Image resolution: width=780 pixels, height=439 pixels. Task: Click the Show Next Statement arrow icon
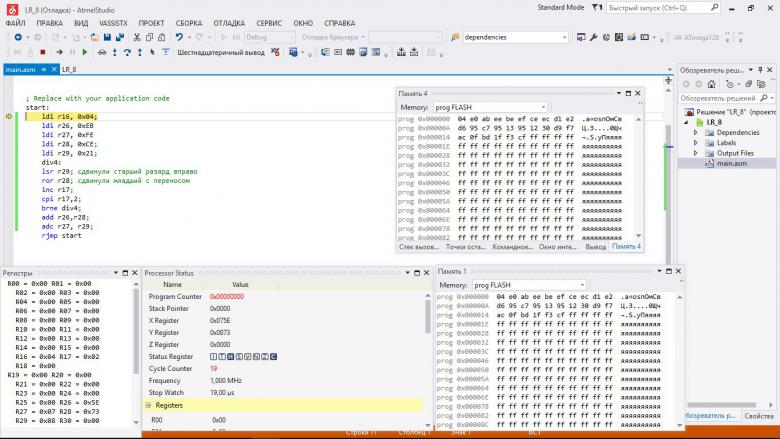click(x=59, y=52)
